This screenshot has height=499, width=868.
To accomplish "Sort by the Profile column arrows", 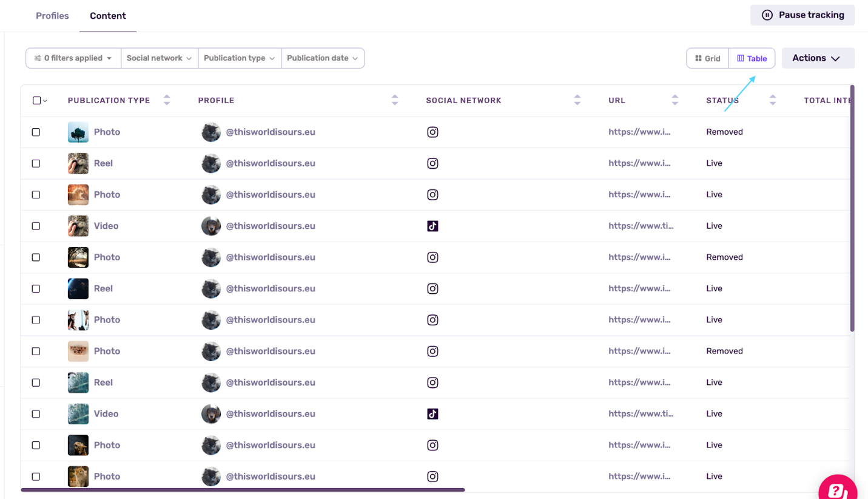I will (395, 100).
